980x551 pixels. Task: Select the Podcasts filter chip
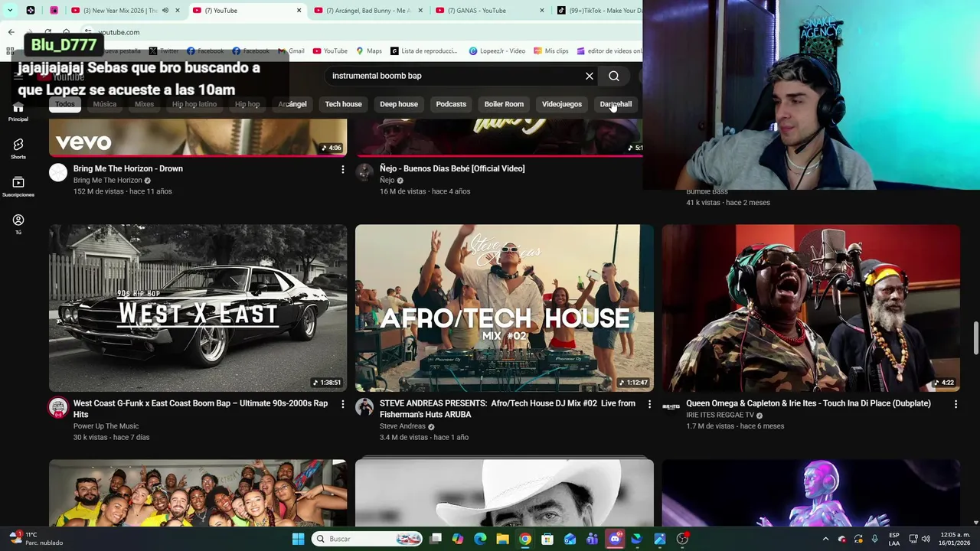coord(451,104)
